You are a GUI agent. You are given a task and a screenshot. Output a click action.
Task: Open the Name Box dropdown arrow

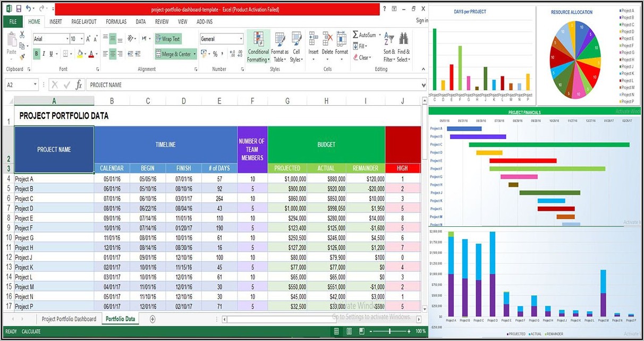click(x=36, y=84)
